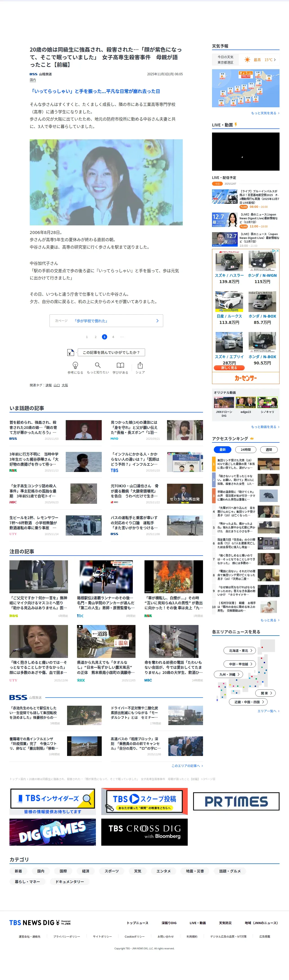
Task: Select the ドキュメンタリー category
Action: coord(70,882)
